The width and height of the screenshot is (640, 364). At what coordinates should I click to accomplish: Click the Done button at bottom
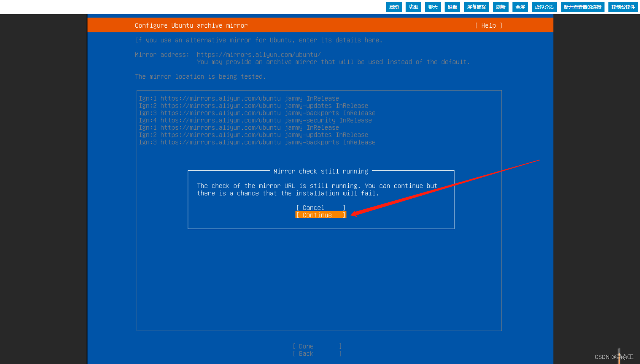pos(317,346)
